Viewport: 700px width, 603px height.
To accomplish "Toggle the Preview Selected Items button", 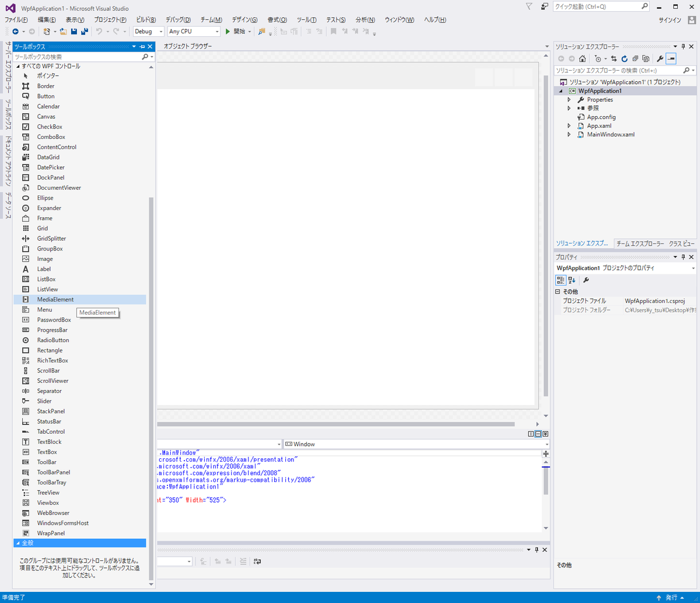I will point(671,58).
